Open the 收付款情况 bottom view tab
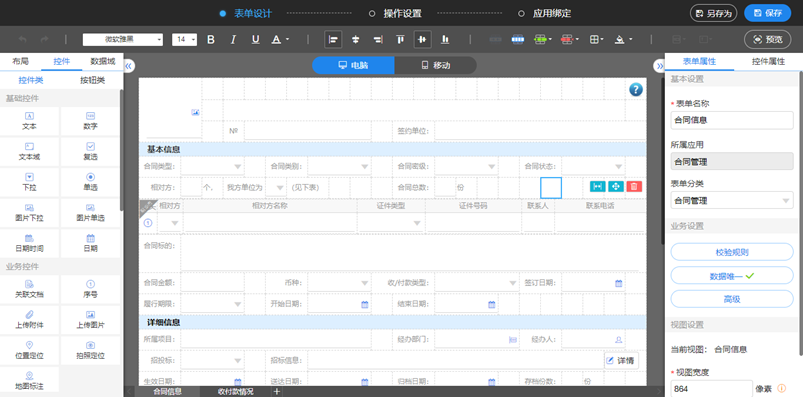The height and width of the screenshot is (397, 803). [235, 392]
